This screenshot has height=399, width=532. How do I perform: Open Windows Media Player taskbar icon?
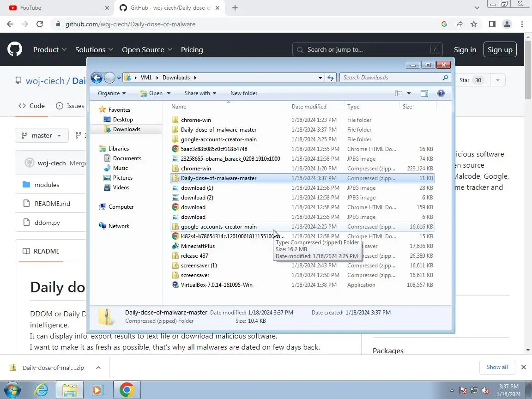pyautogui.click(x=97, y=390)
